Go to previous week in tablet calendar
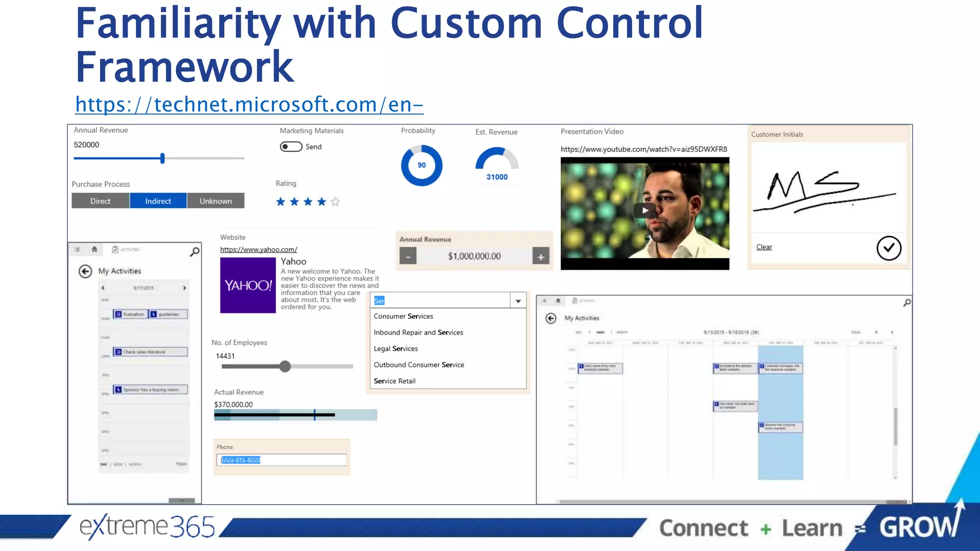Viewport: 980px width, 551px height. pyautogui.click(x=876, y=332)
